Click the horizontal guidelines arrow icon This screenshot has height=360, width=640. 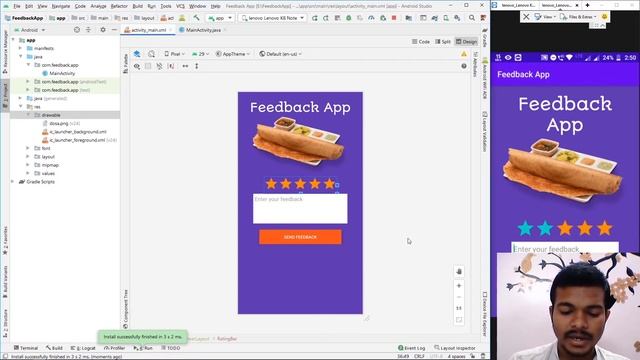185,66
